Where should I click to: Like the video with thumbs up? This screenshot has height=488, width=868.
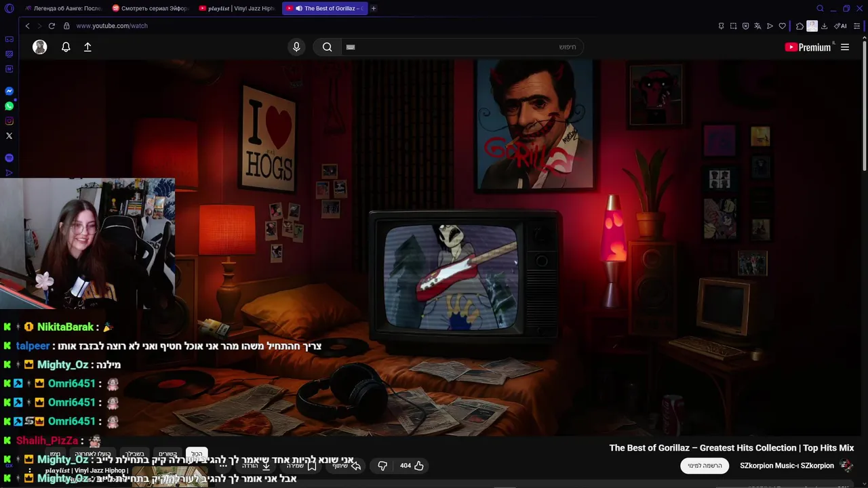click(x=419, y=466)
